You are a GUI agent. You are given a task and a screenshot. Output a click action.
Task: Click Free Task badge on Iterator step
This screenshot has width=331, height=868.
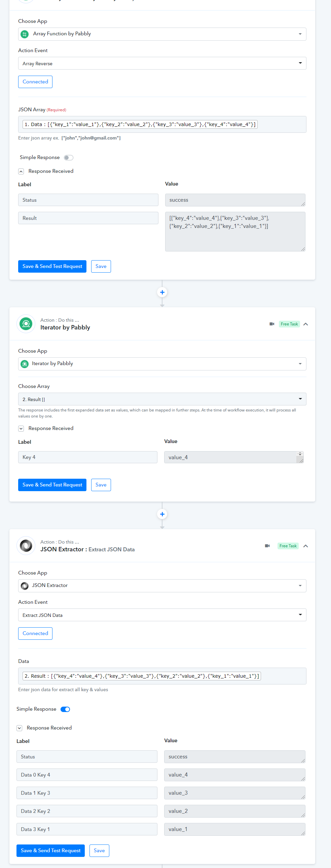(289, 324)
